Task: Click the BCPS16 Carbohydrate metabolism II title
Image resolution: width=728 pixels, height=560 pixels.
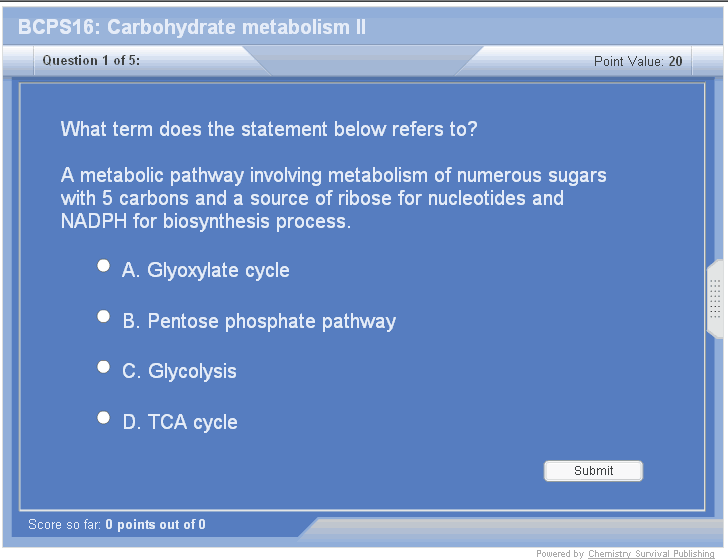Action: (192, 27)
